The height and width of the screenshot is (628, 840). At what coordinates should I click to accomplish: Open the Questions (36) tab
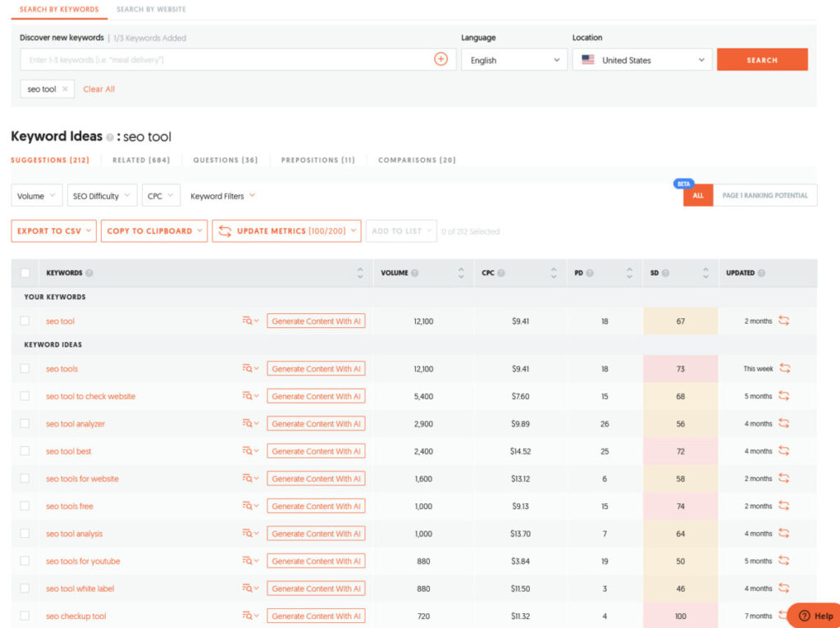tap(225, 160)
